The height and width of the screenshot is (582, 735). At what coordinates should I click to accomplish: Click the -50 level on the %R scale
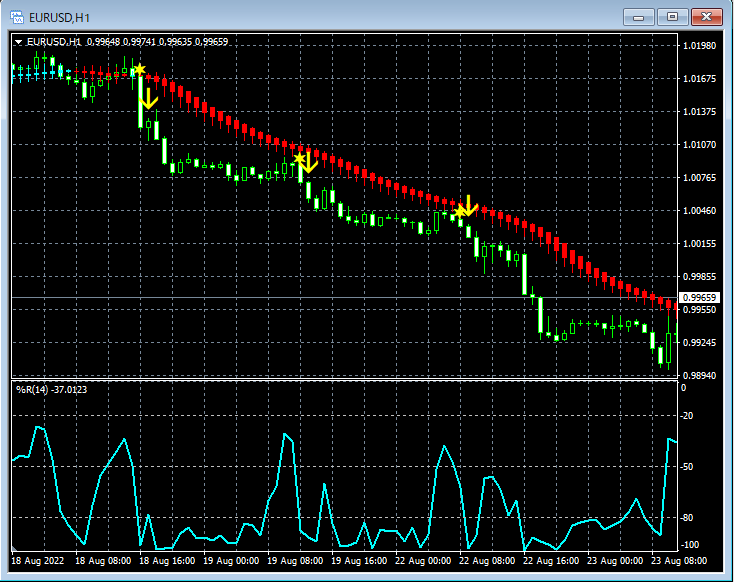click(687, 467)
